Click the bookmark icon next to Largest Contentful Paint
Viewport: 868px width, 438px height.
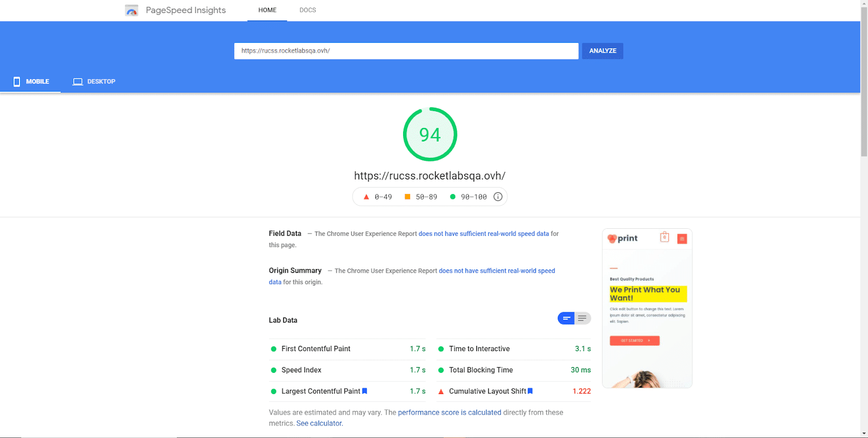[365, 391]
